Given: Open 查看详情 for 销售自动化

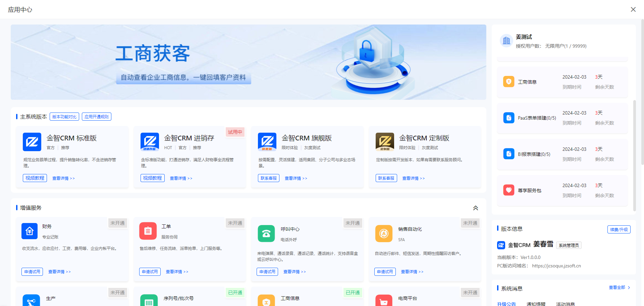Looking at the screenshot, I should click(x=412, y=272).
